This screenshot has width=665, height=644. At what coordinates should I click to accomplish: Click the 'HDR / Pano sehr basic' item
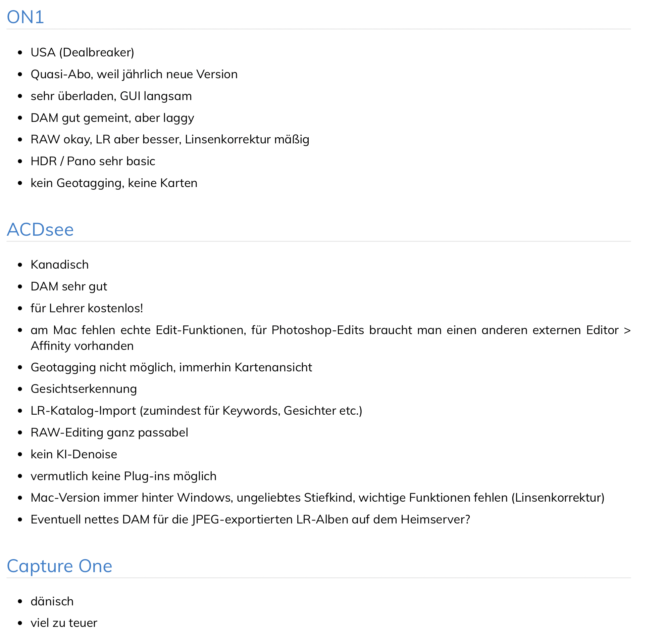(93, 161)
